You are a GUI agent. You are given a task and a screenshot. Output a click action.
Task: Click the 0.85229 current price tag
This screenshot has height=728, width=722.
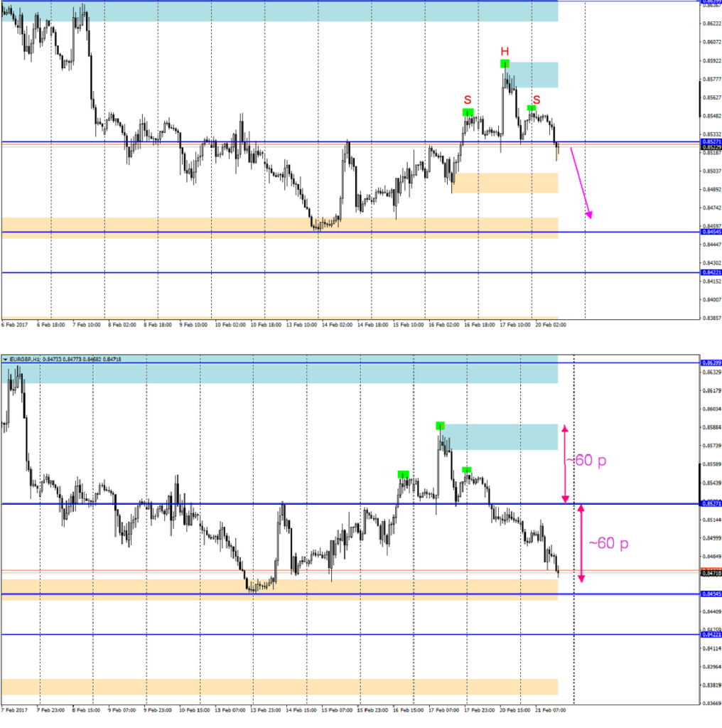(x=711, y=147)
